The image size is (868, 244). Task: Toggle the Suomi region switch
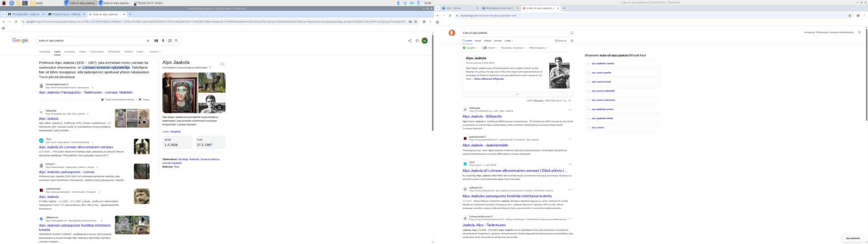point(484,48)
